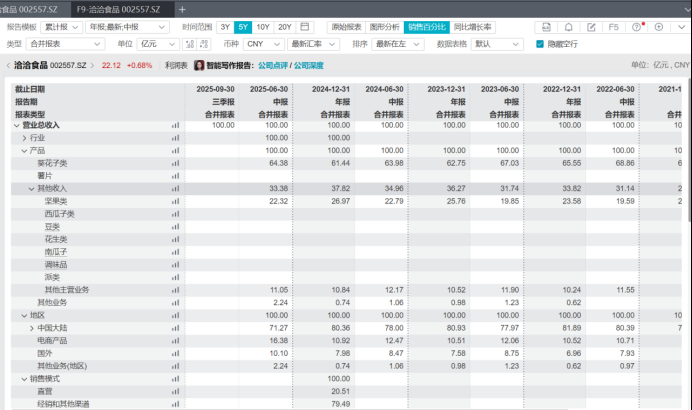Viewport: 692px width, 410px height.
Task: Select the 10Y time range option
Action: tap(262, 27)
